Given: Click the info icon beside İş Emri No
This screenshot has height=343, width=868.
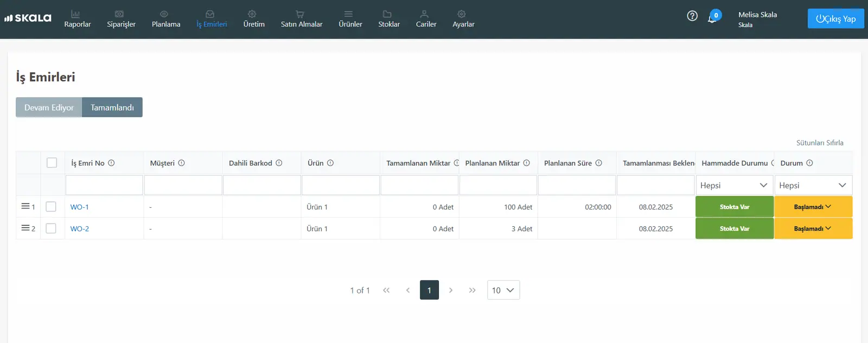Looking at the screenshot, I should (111, 163).
